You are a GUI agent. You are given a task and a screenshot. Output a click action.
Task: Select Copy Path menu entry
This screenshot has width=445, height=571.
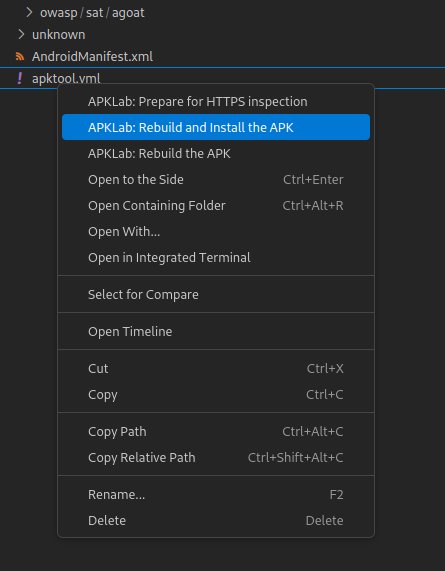(x=216, y=432)
